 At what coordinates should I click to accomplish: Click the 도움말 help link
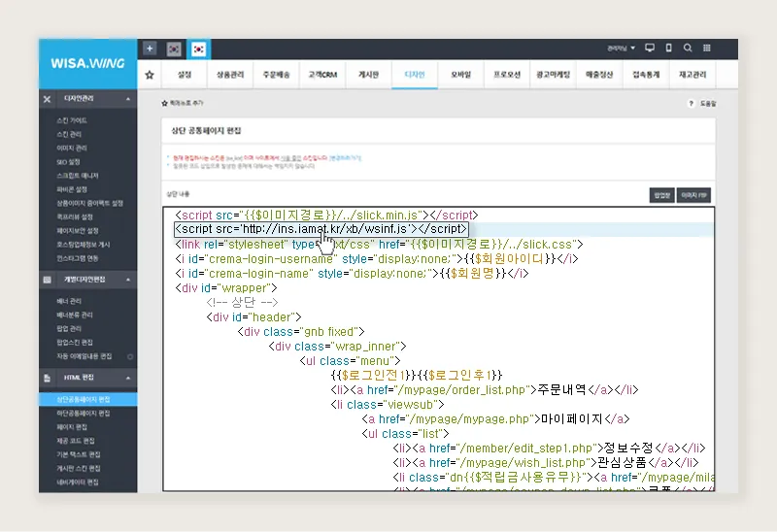(708, 104)
